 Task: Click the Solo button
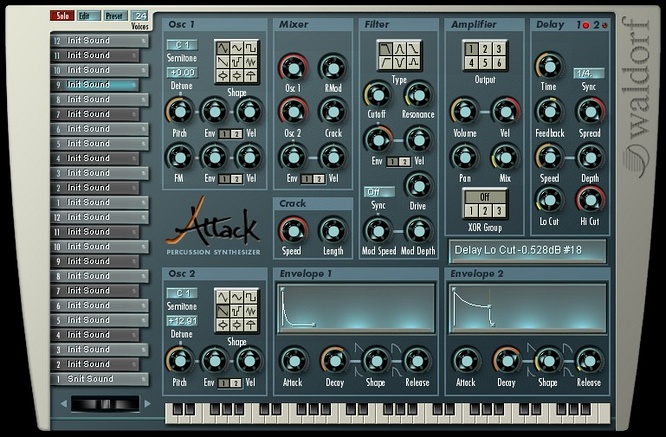click(x=62, y=16)
